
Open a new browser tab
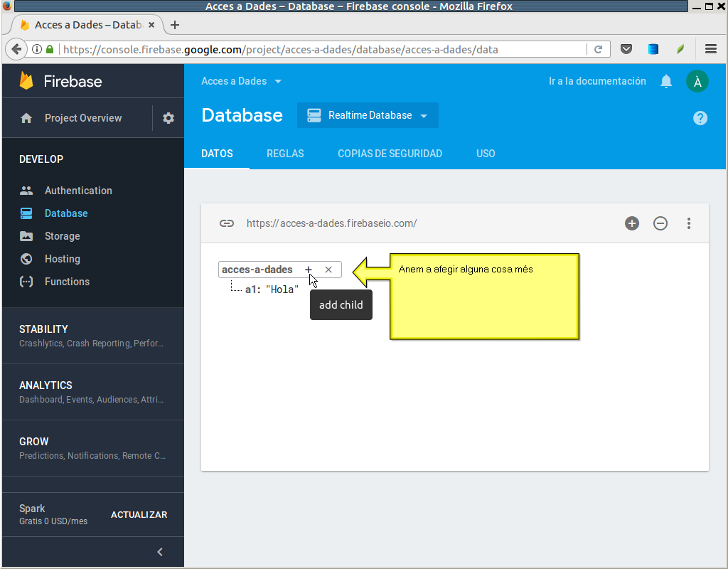pyautogui.click(x=175, y=25)
